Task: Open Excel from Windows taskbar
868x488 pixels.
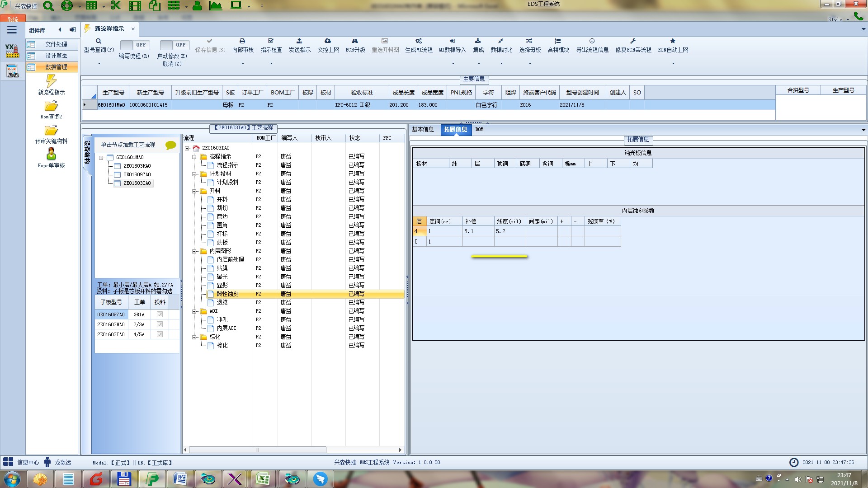Action: [263, 479]
